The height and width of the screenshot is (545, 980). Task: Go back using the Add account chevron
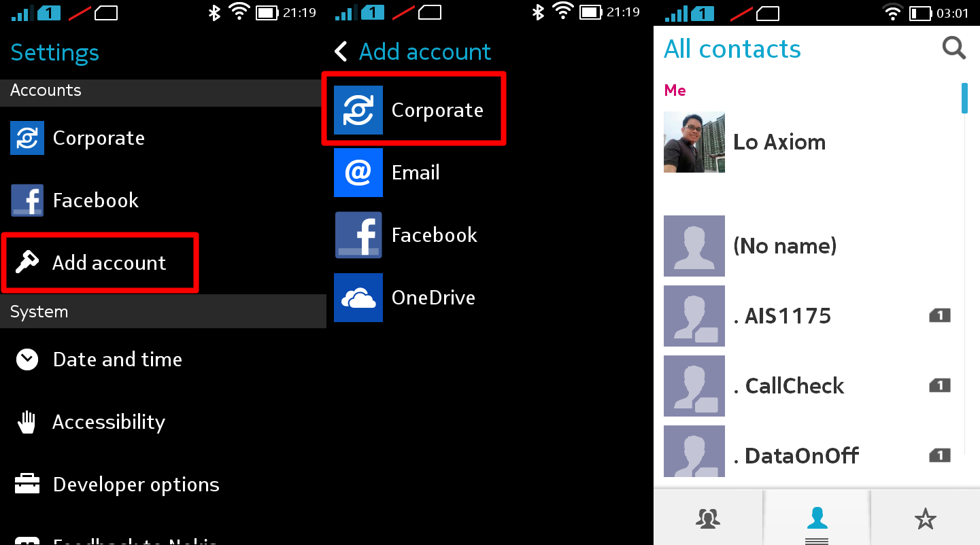341,52
